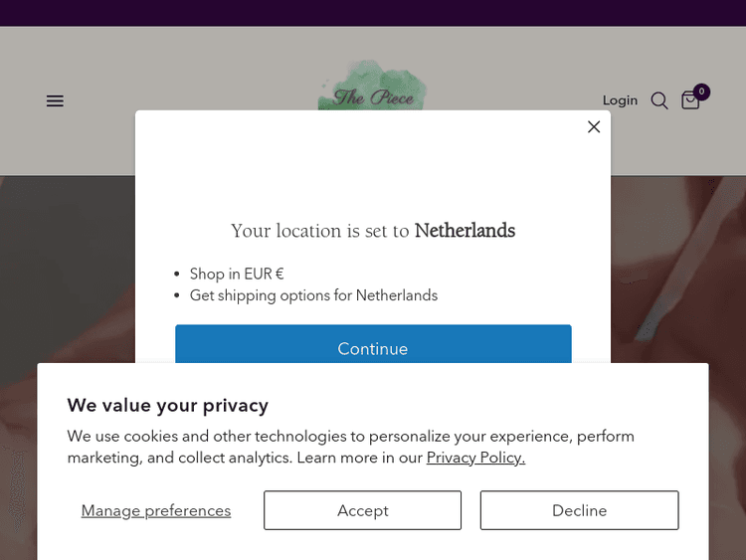Open the hamburger navigation menu

click(55, 100)
